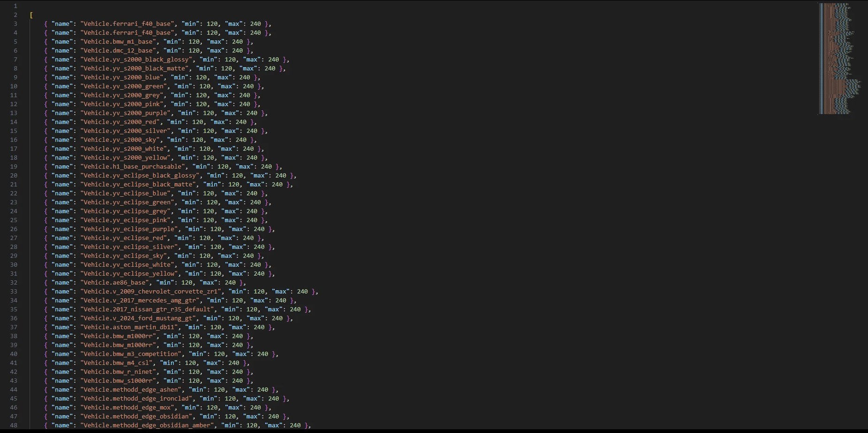This screenshot has width=868, height=433.
Task: Click "Vehicle.yv_s2000_blue" string
Action: pyautogui.click(x=122, y=77)
